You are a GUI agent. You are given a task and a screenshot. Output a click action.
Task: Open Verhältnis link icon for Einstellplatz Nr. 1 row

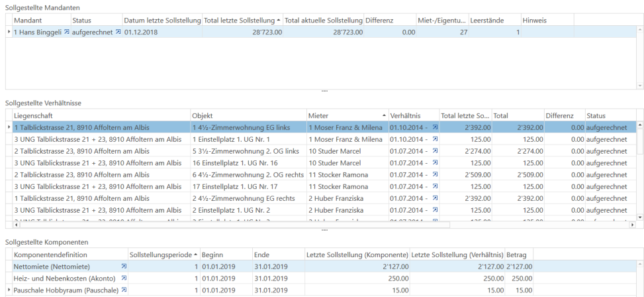click(436, 139)
